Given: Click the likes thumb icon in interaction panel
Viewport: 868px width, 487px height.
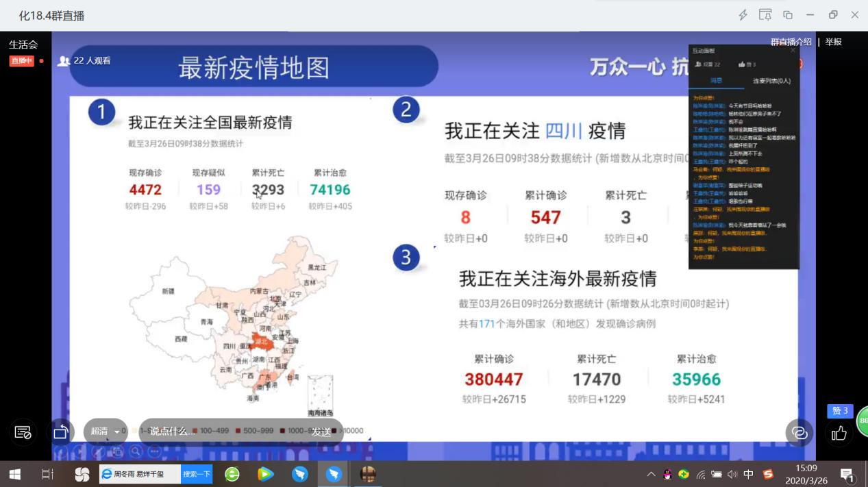Looking at the screenshot, I should click(x=742, y=64).
